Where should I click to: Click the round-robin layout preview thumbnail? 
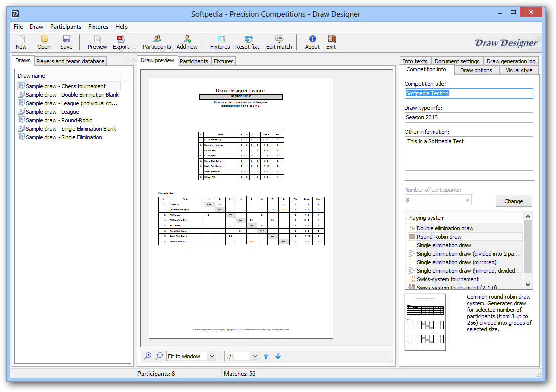point(425,322)
